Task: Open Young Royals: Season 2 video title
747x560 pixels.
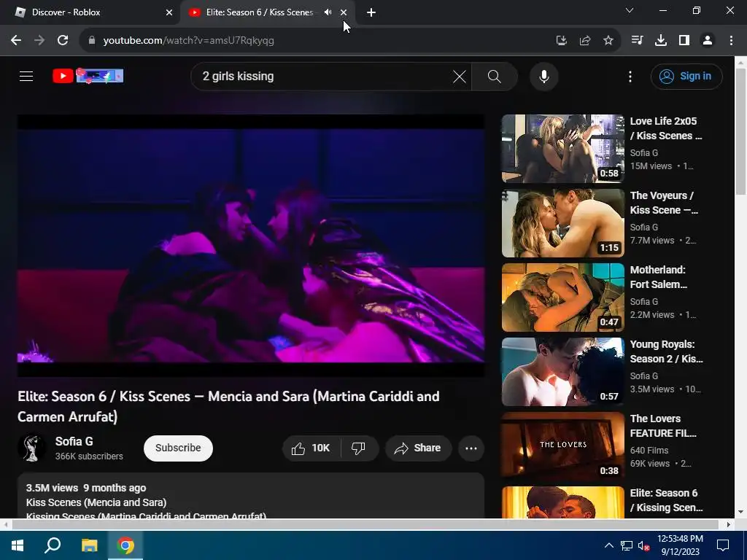Action: (x=666, y=351)
